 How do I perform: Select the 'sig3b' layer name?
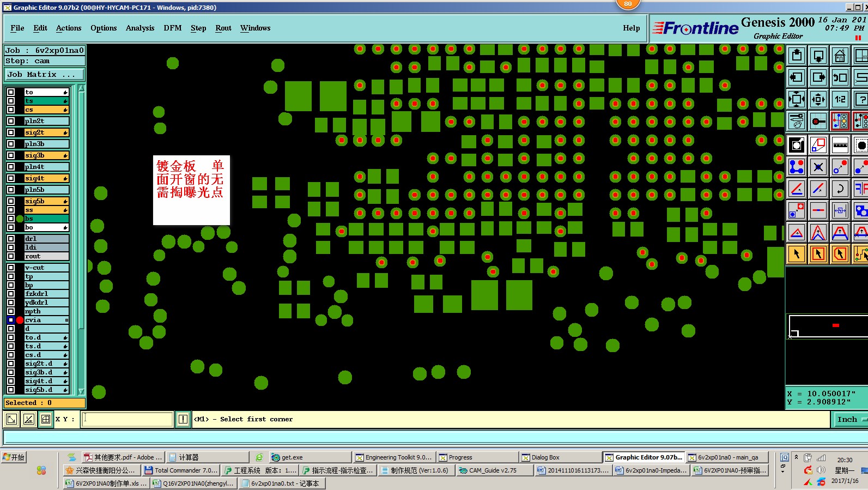[47, 155]
